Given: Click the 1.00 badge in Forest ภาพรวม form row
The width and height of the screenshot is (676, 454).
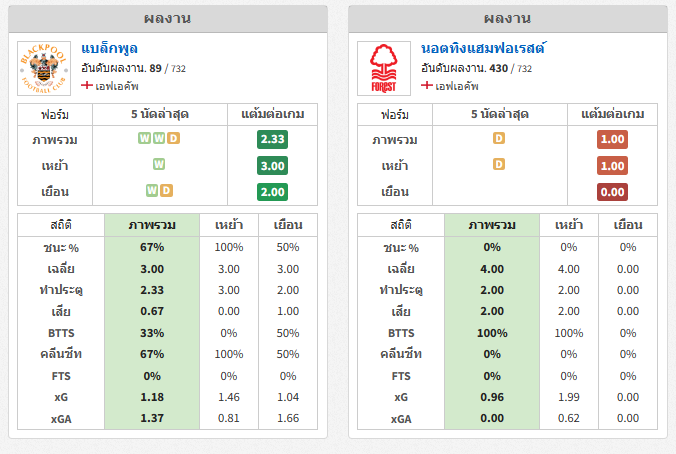Looking at the screenshot, I should point(612,139).
